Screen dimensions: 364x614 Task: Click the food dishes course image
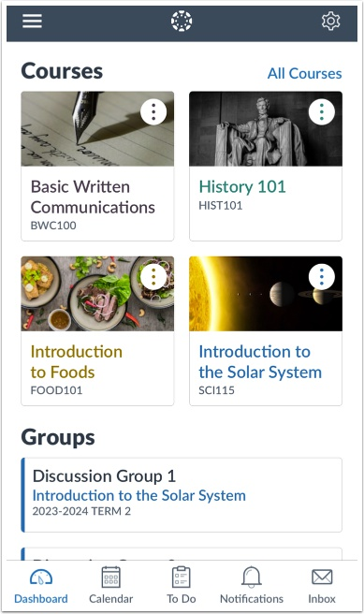click(97, 294)
